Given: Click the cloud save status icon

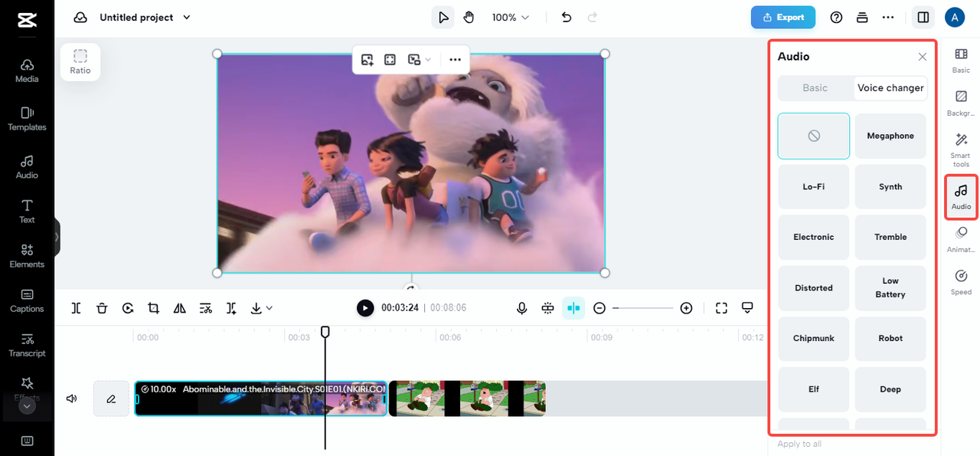Looking at the screenshot, I should (x=80, y=17).
